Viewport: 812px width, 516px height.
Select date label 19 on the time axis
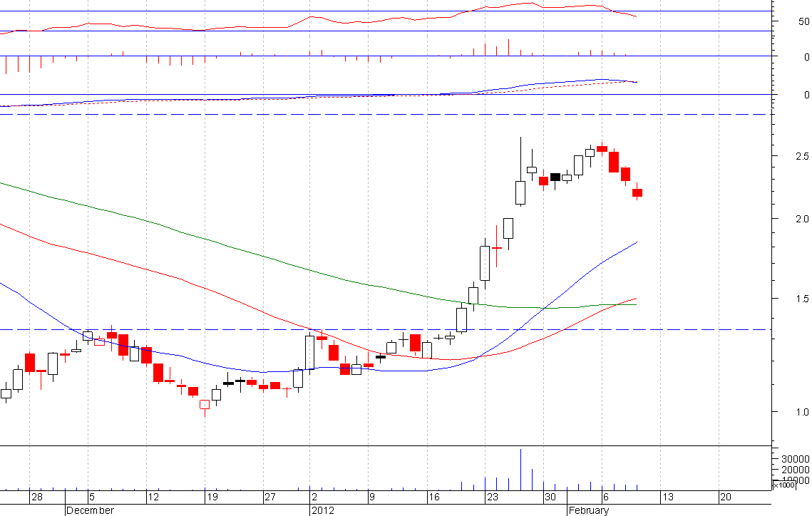point(212,497)
